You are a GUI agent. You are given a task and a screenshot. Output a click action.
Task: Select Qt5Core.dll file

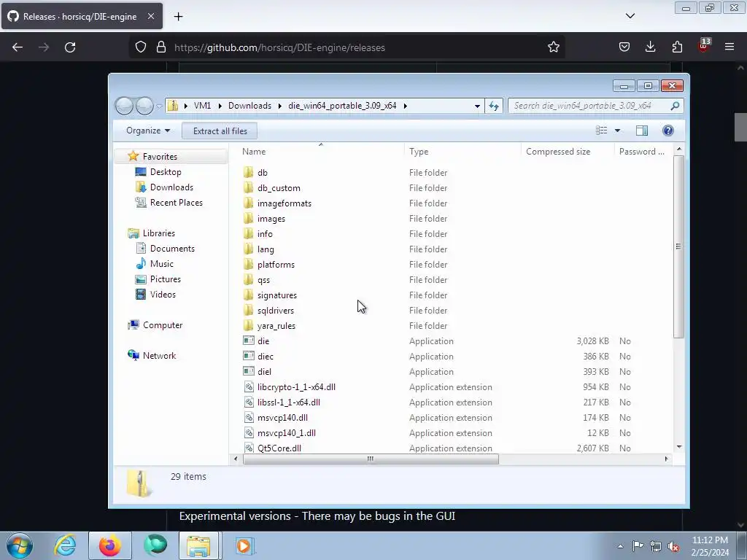click(x=279, y=448)
